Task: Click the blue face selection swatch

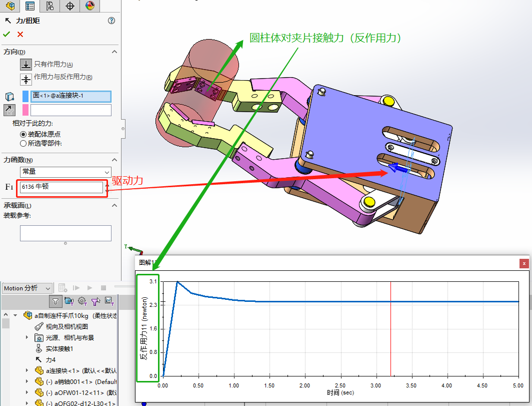Action: click(x=25, y=96)
